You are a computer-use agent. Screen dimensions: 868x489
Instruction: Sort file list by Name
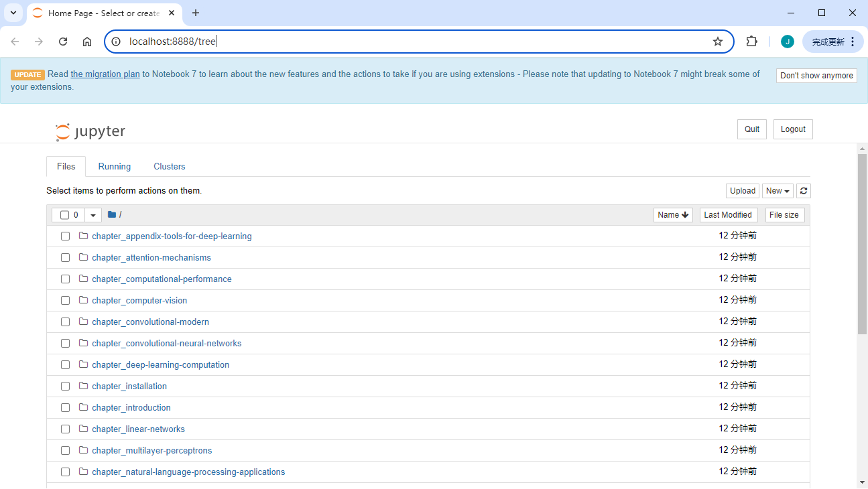673,215
